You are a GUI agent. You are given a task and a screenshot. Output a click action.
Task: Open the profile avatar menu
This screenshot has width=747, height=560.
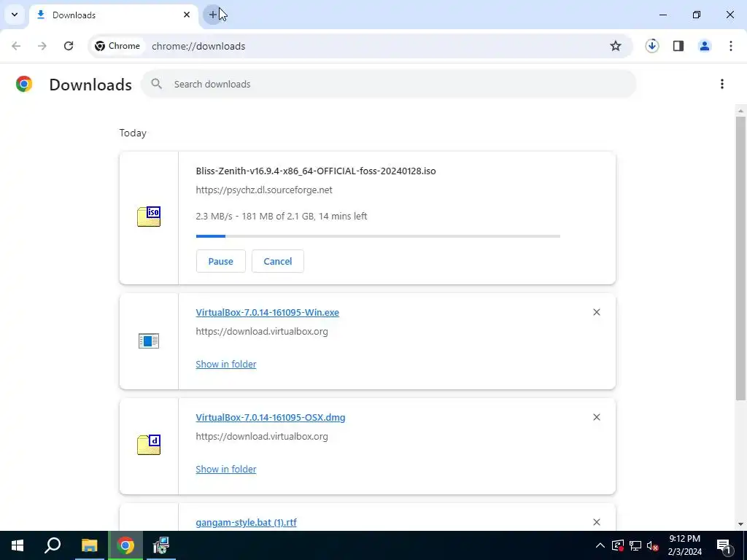tap(705, 46)
